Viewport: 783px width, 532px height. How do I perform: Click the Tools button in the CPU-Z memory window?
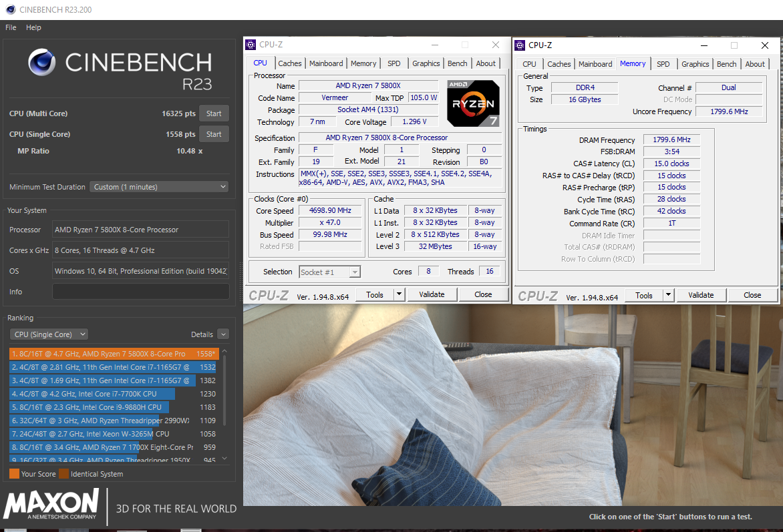pos(643,295)
